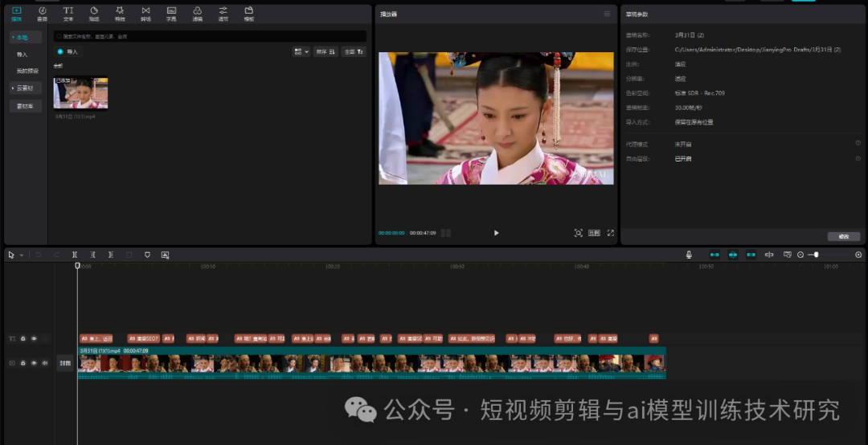Enter fullscreen preview in the player

click(611, 233)
